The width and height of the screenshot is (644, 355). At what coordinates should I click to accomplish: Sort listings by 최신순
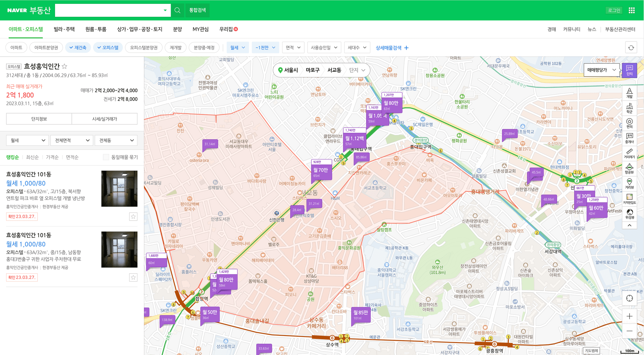(32, 157)
